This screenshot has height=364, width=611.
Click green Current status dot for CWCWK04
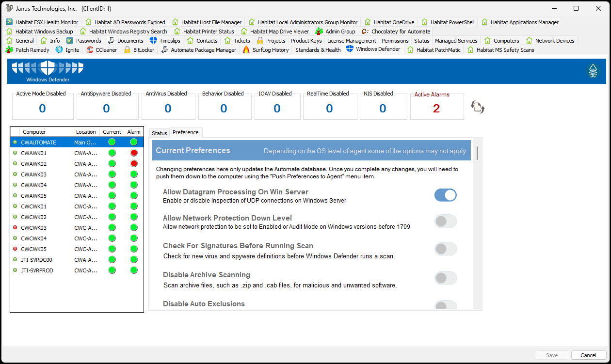tap(112, 238)
